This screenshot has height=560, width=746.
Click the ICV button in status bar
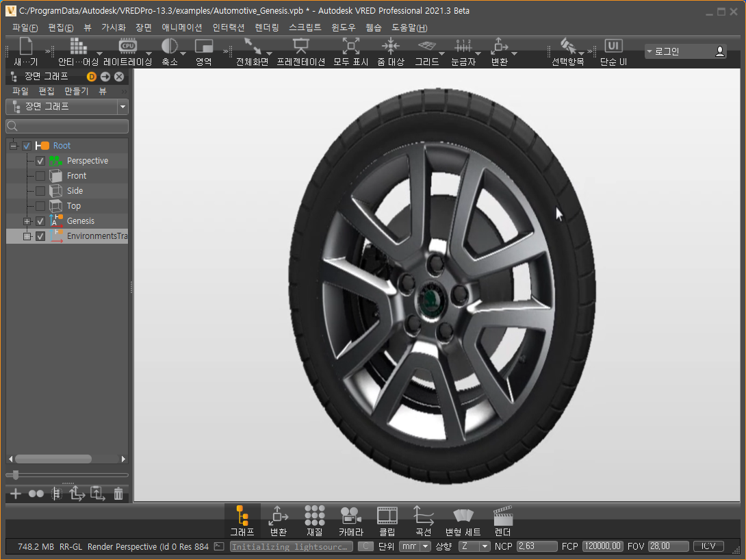(708, 546)
